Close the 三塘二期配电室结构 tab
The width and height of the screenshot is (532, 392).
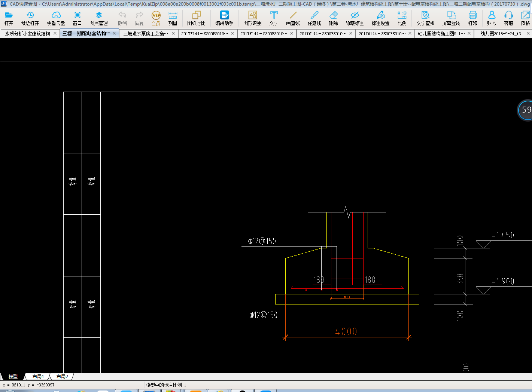(x=114, y=33)
